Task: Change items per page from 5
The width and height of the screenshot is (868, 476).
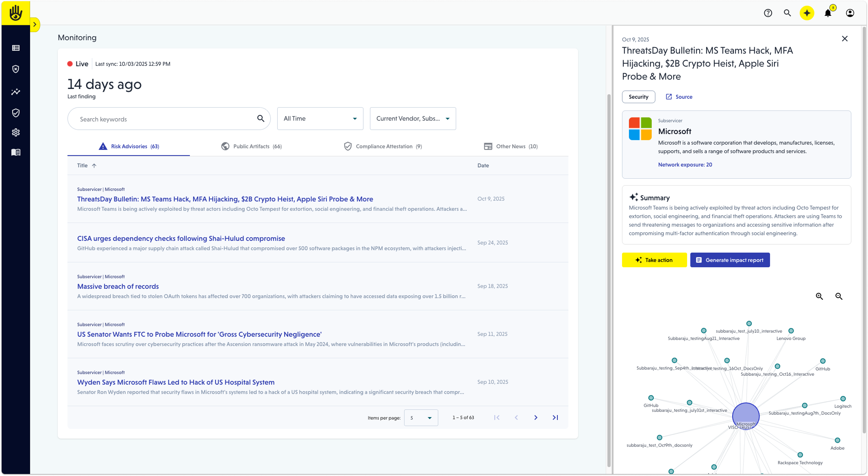Action: coord(421,418)
